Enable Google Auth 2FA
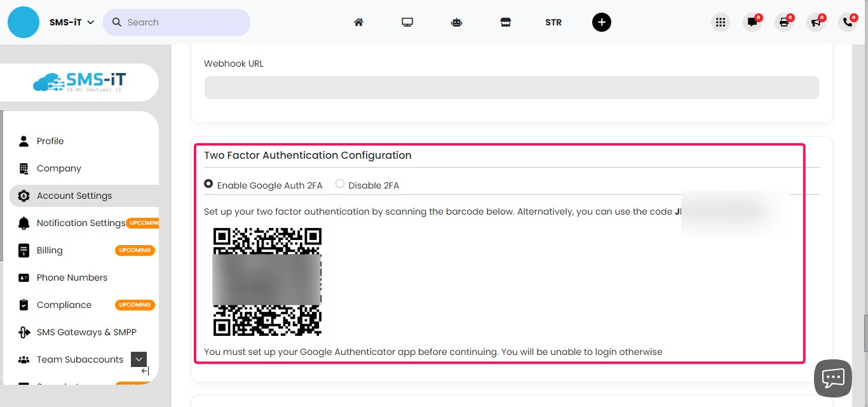 pyautogui.click(x=208, y=183)
